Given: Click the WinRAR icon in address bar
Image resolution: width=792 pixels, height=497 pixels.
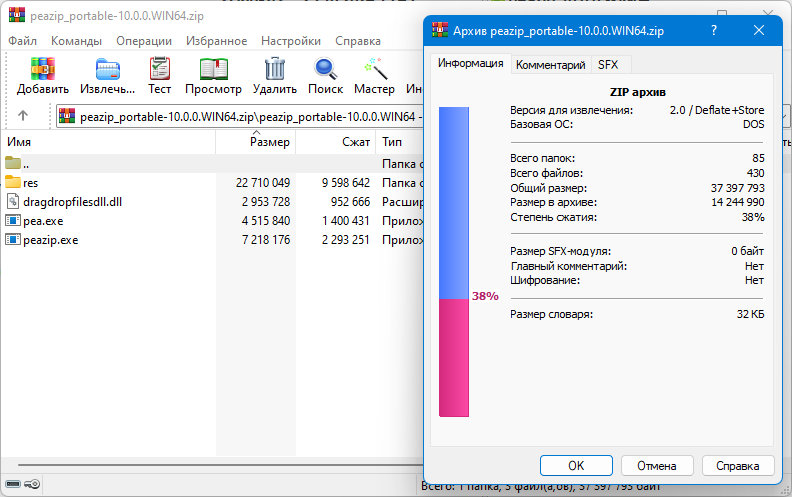Looking at the screenshot, I should (x=67, y=116).
